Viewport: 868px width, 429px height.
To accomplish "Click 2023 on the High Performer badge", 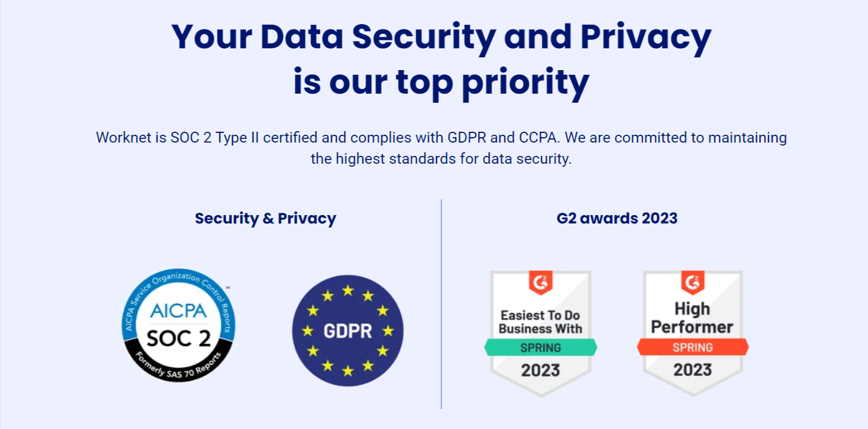I will coord(692,369).
